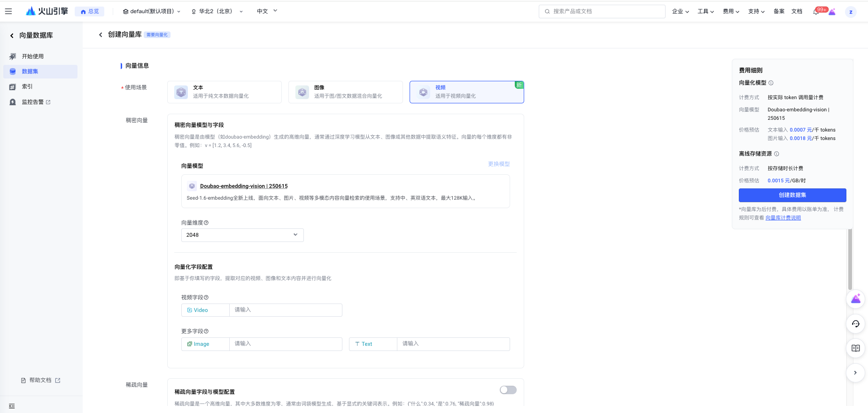The height and width of the screenshot is (413, 868).
Task: Open the 向量库计费说明 link
Action: pos(783,218)
